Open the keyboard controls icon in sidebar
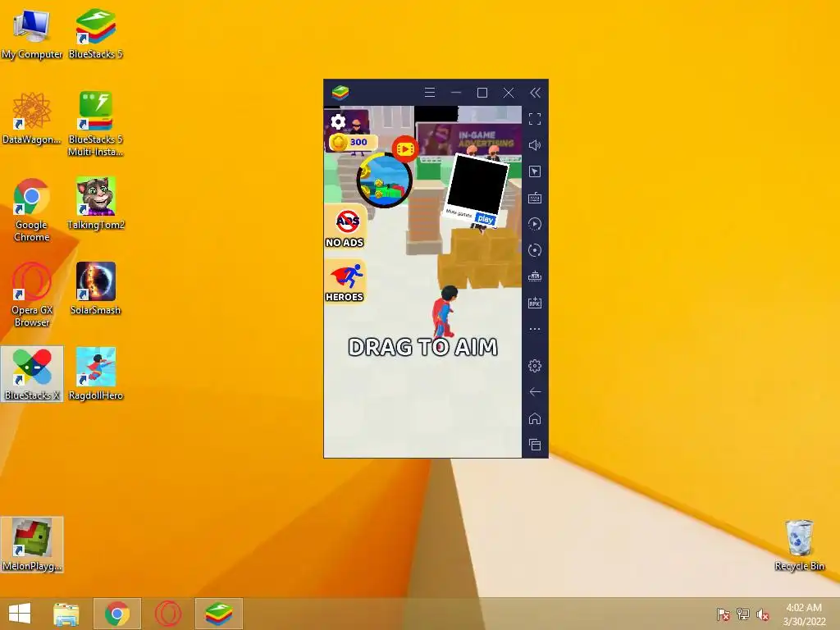The height and width of the screenshot is (630, 840). [x=535, y=199]
